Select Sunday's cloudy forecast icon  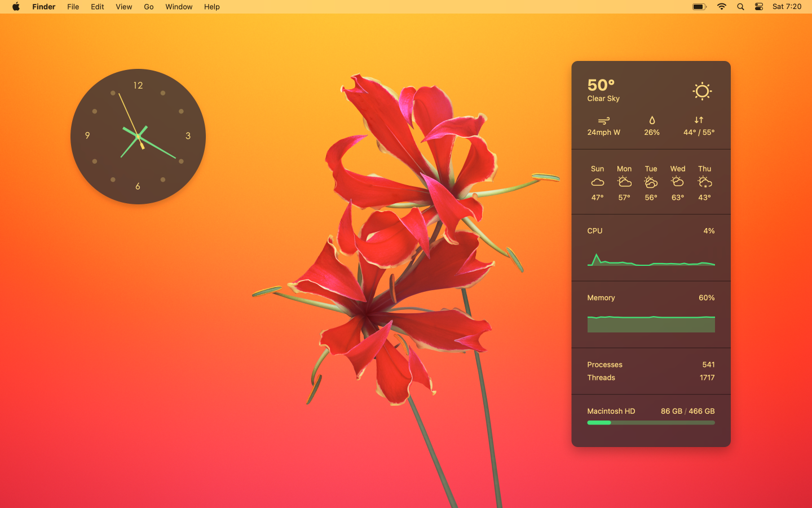click(597, 182)
